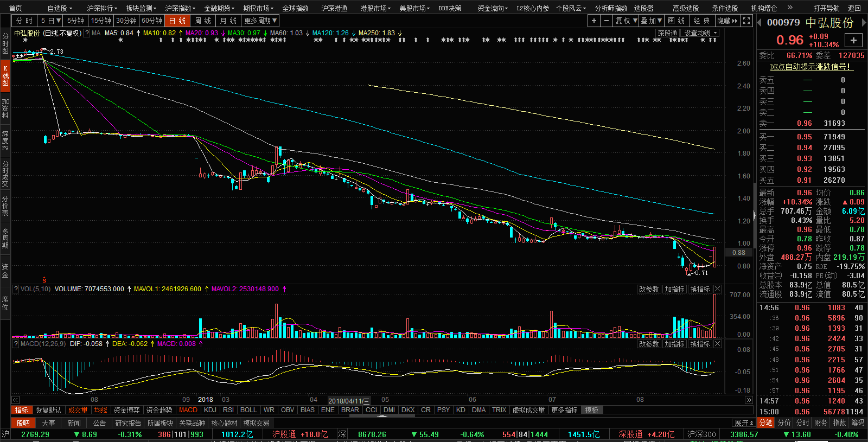Switch to 股吧 bottom tab

coord(23,423)
